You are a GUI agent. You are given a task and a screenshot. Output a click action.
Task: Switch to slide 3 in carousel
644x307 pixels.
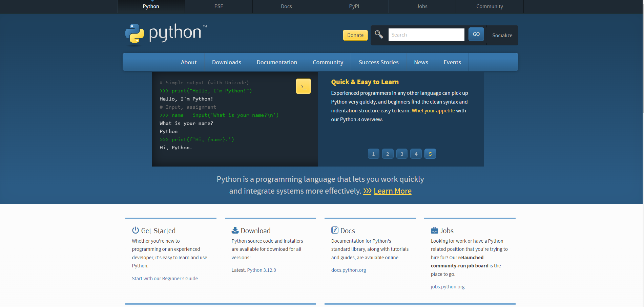[402, 154]
